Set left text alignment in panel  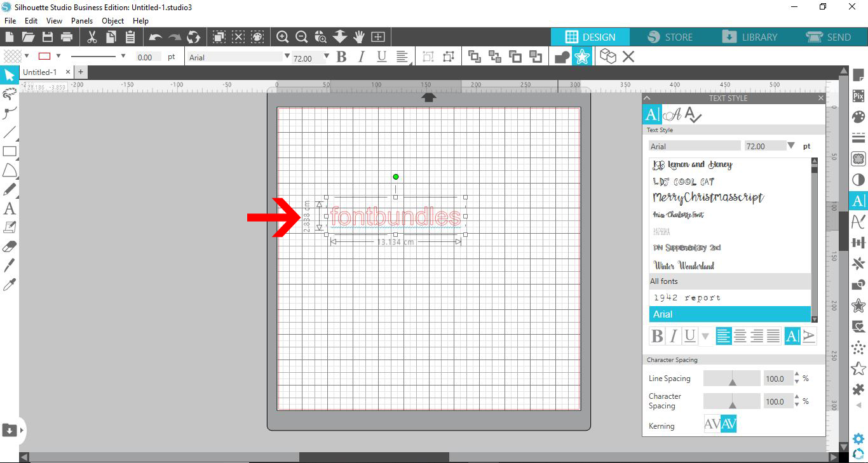point(724,336)
